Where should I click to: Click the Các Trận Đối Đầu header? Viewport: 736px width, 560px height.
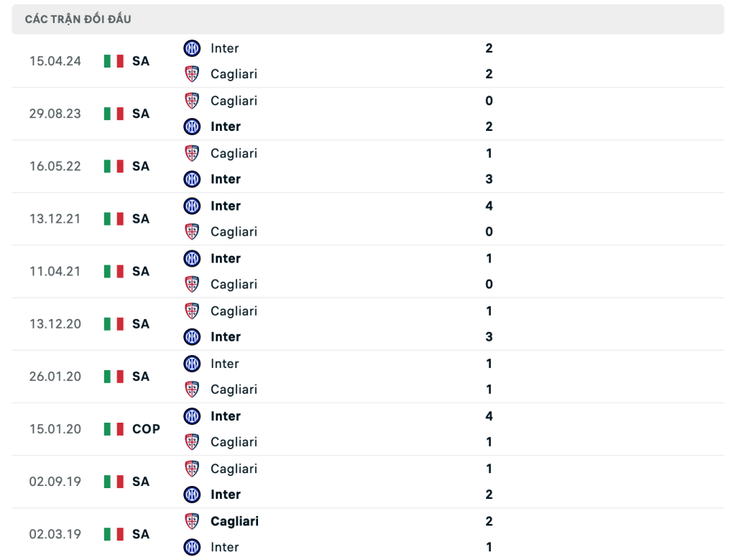(78, 19)
